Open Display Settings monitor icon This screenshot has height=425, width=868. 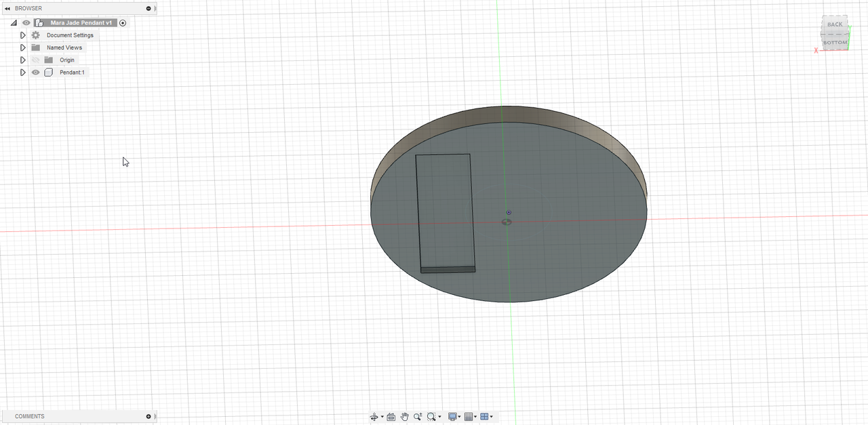point(452,417)
